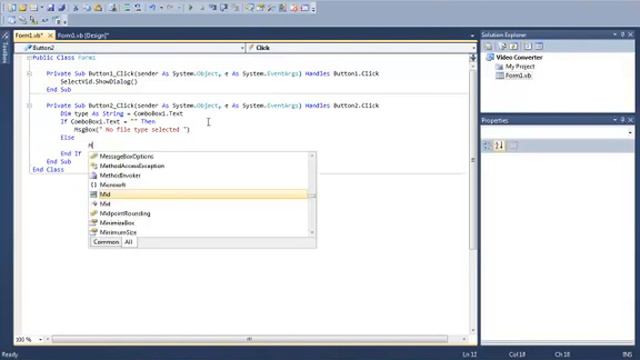Click the Save floppy disk icon
The width and height of the screenshot is (640, 360).
pos(51,8)
